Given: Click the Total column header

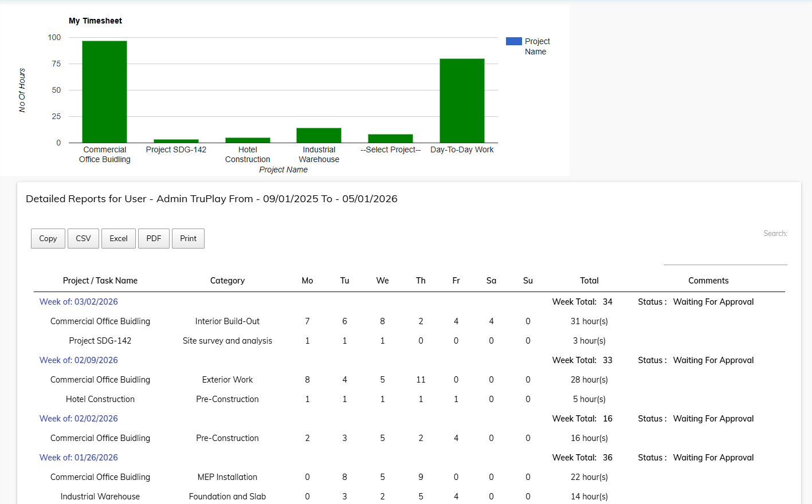Looking at the screenshot, I should (x=589, y=280).
